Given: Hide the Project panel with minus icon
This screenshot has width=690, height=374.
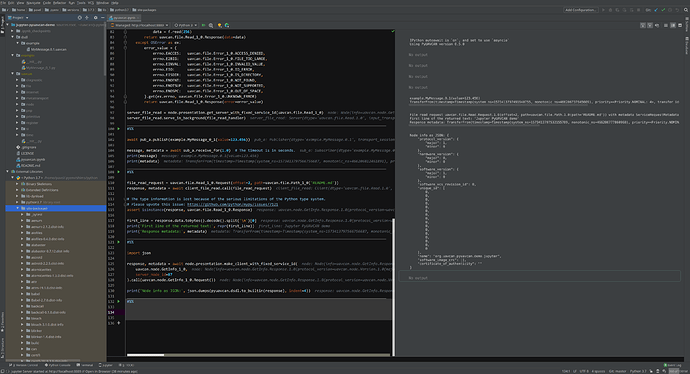Looking at the screenshot, I should pos(103,18).
